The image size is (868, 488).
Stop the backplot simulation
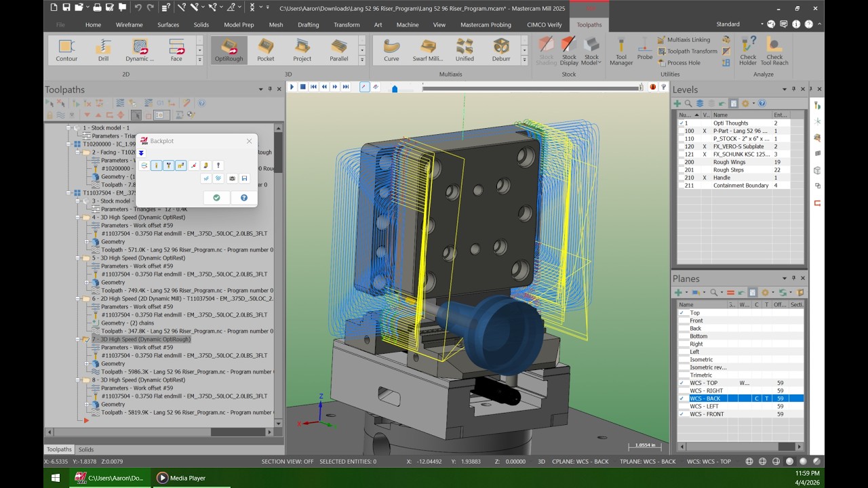[303, 87]
